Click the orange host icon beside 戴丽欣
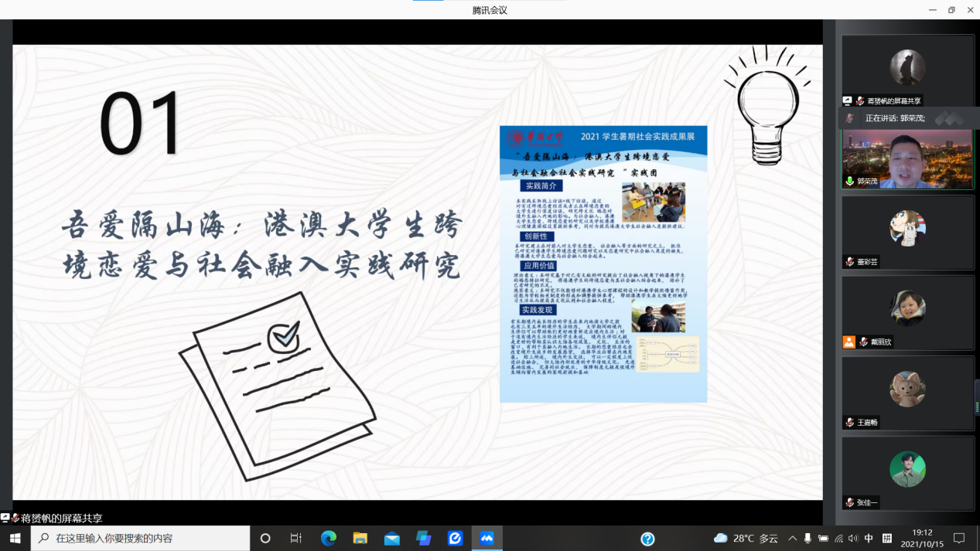980x551 pixels. coord(849,342)
